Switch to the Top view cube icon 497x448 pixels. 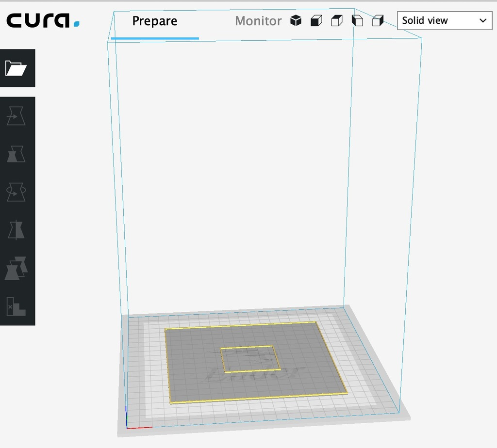[x=336, y=20]
